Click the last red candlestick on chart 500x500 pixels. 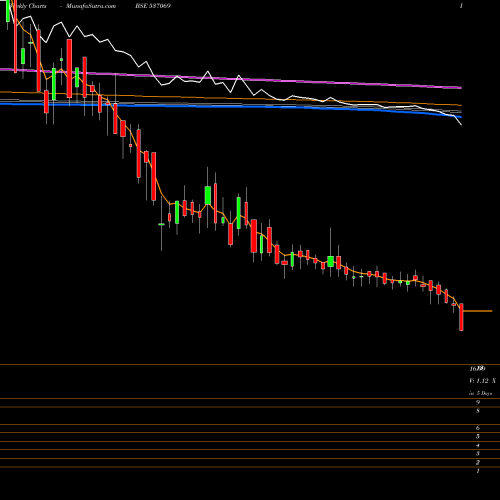(x=461, y=317)
